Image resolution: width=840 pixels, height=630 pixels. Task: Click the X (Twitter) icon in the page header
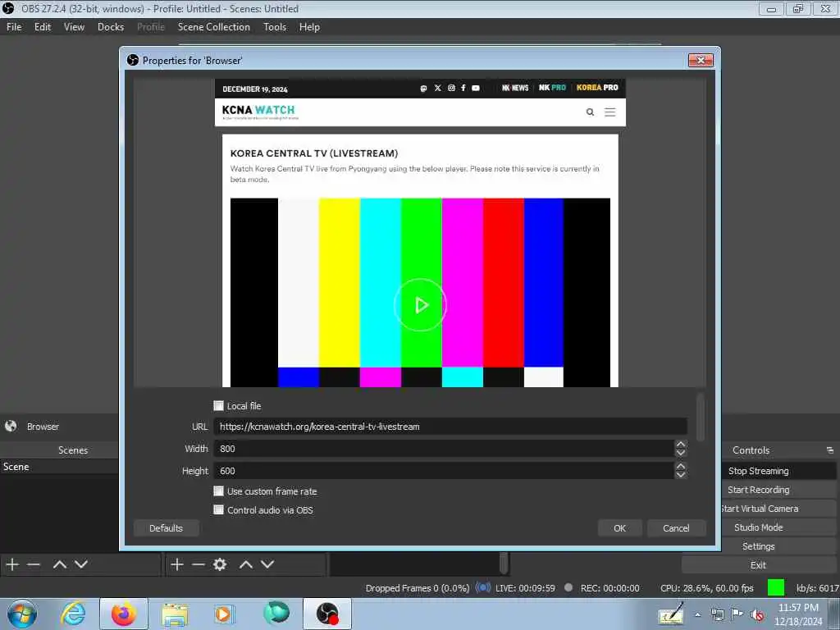click(438, 88)
